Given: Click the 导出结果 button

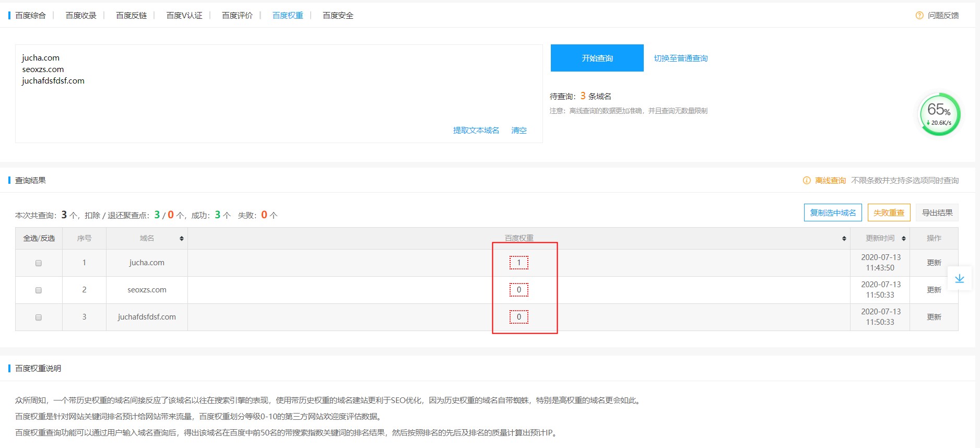Looking at the screenshot, I should tap(937, 213).
